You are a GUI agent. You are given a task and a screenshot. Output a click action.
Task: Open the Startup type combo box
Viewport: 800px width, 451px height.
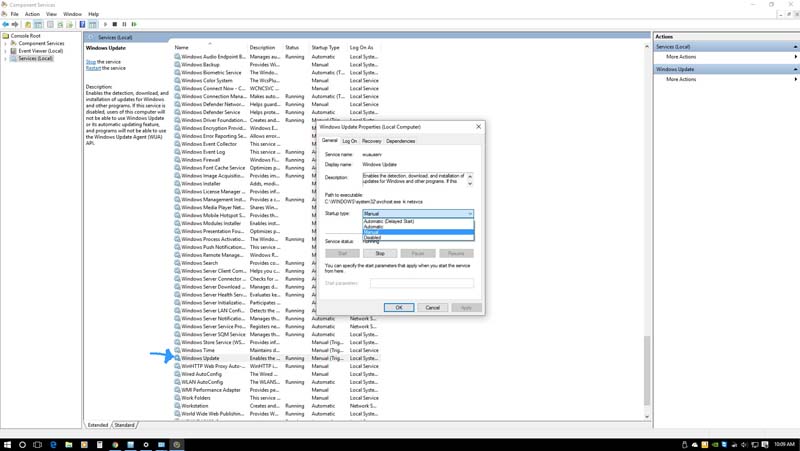tap(418, 213)
